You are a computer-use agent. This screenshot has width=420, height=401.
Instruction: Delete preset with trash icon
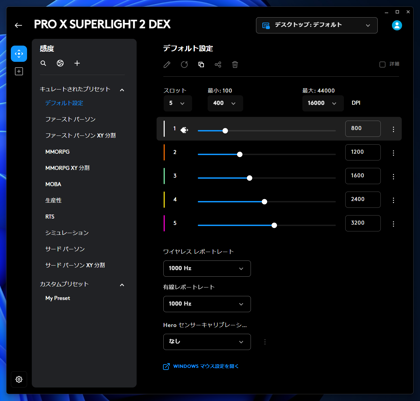[x=235, y=65]
